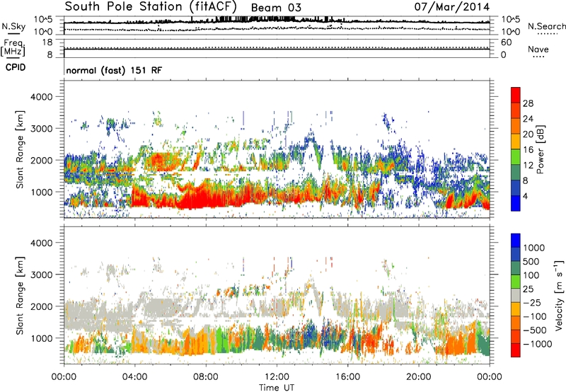
Task: Click the '4000' range tick in power panel
Action: [42, 97]
